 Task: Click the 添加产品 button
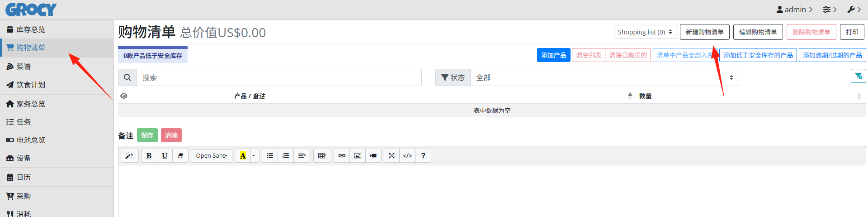coord(554,55)
